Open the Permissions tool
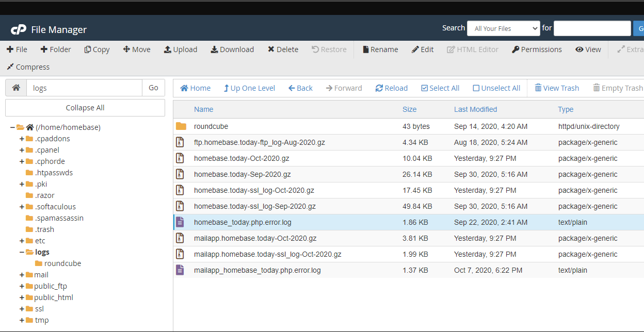 coord(537,49)
